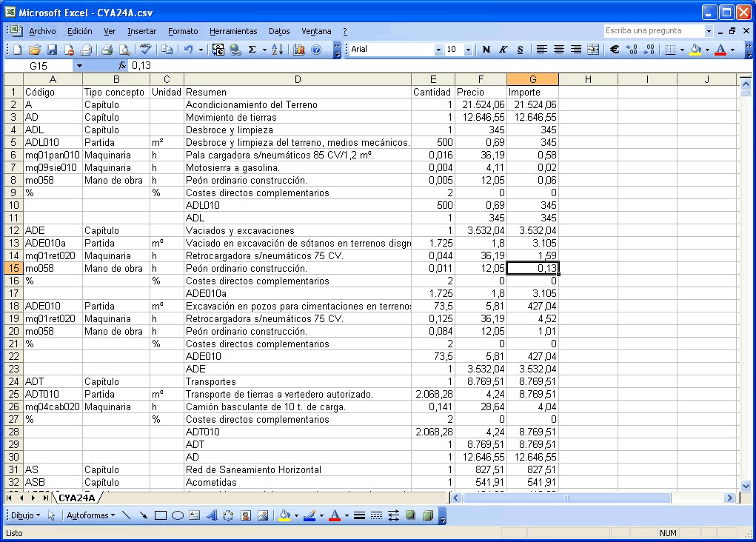
Task: Insert a hyperlink with the globe icon
Action: point(235,50)
